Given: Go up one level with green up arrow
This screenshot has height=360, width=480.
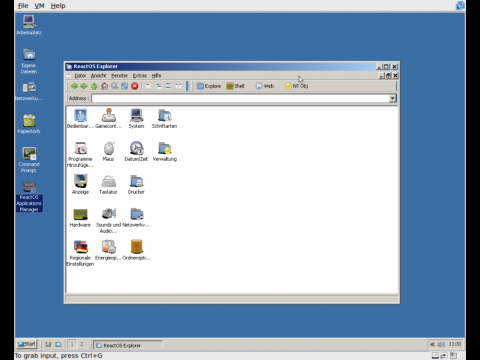Looking at the screenshot, I should coord(94,86).
